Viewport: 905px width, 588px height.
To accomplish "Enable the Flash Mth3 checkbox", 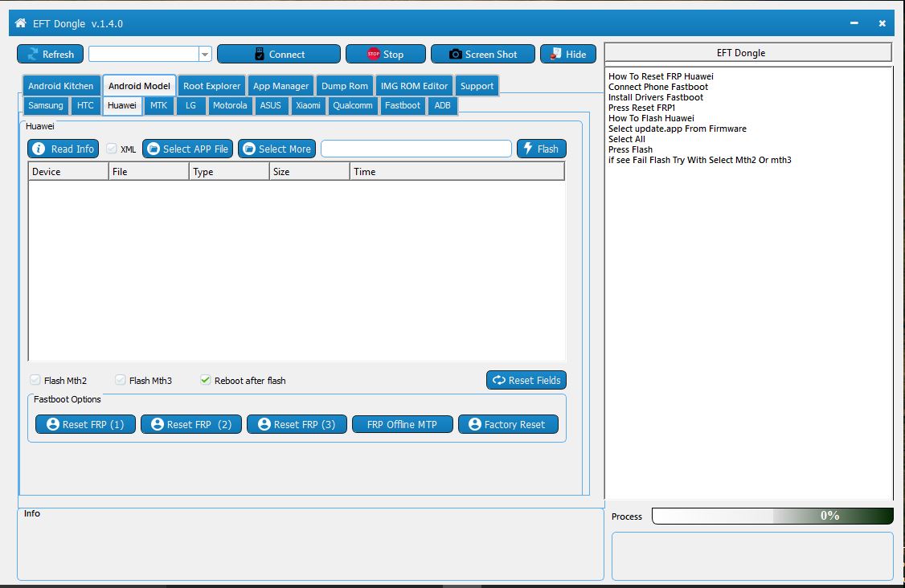I will (120, 380).
